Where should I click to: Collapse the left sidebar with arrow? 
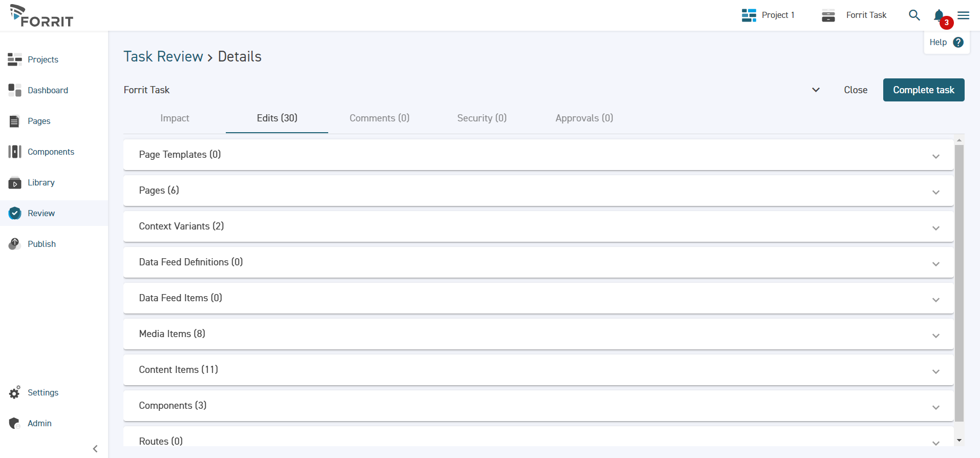click(95, 449)
